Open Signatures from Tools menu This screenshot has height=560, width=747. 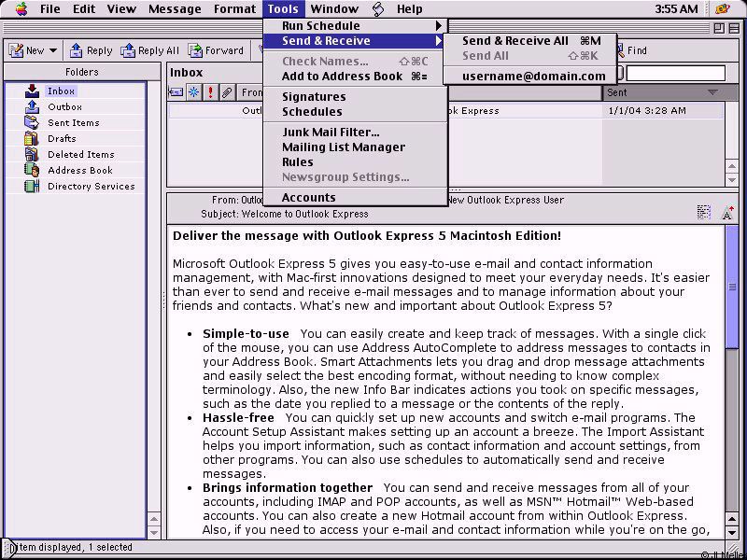pyautogui.click(x=355, y=97)
